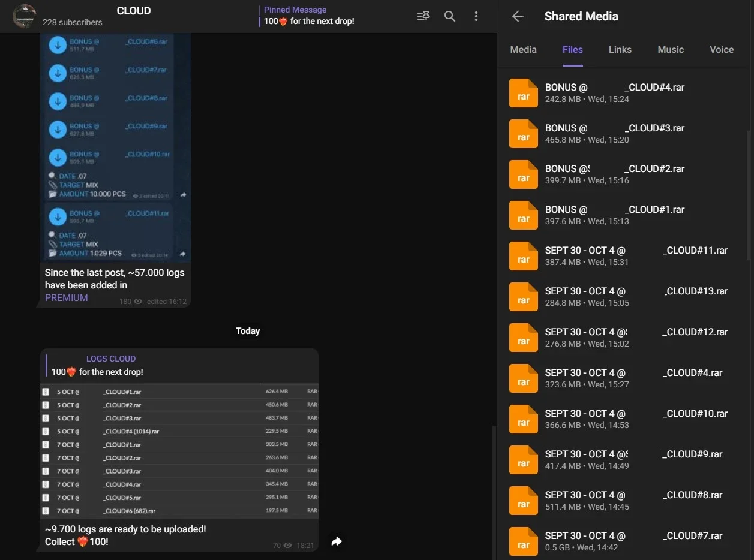This screenshot has height=560, width=754.
Task: Click rar icon of SEPT 30 _CLOUD#9.rar
Action: pyautogui.click(x=524, y=460)
